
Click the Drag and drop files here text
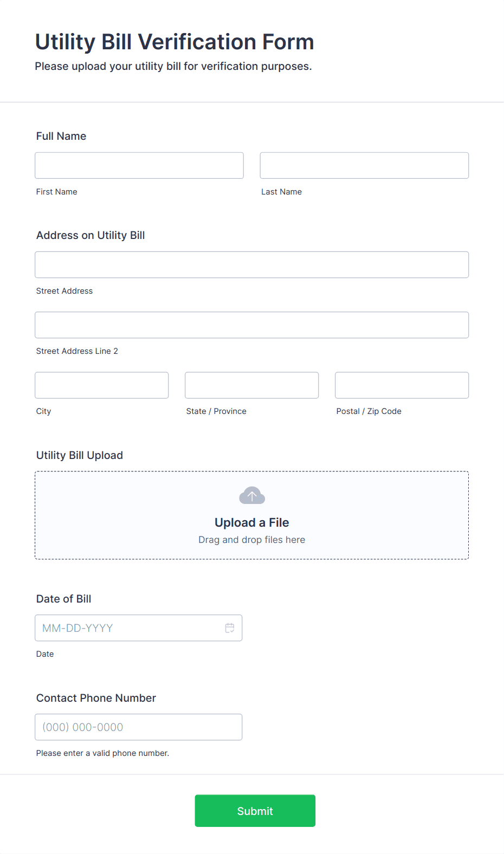(251, 539)
